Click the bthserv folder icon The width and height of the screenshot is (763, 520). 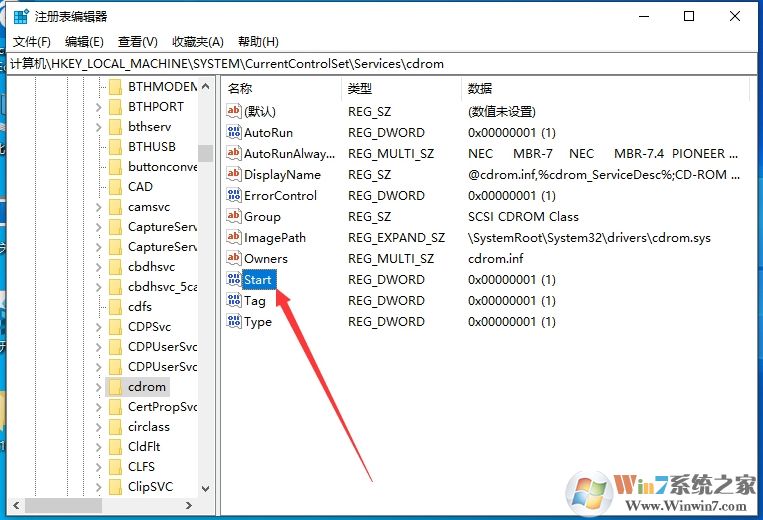tap(115, 126)
